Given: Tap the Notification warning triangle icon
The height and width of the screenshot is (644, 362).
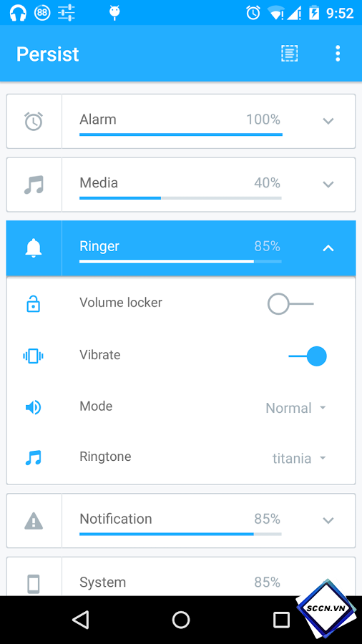Looking at the screenshot, I should pos(34,520).
